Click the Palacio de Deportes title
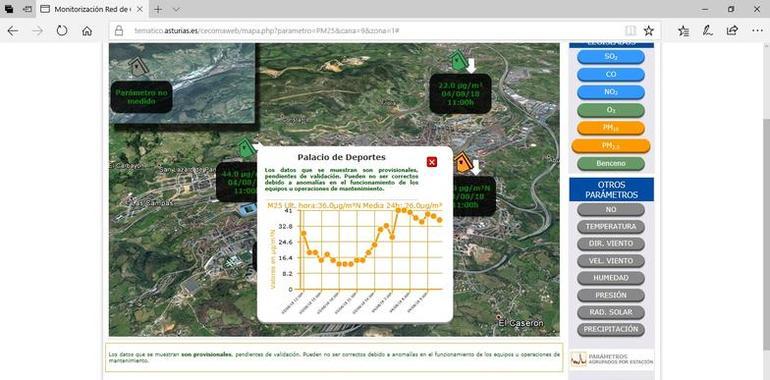This screenshot has width=770, height=380. [x=341, y=157]
